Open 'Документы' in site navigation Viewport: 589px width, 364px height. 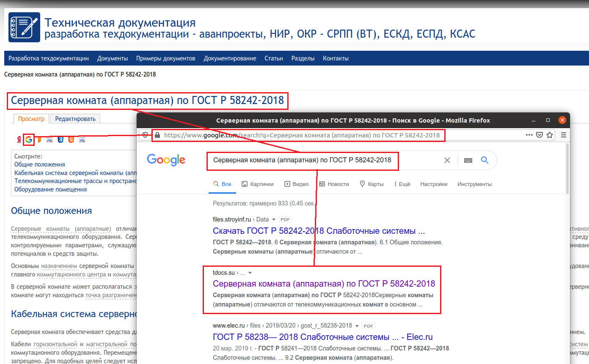(113, 58)
